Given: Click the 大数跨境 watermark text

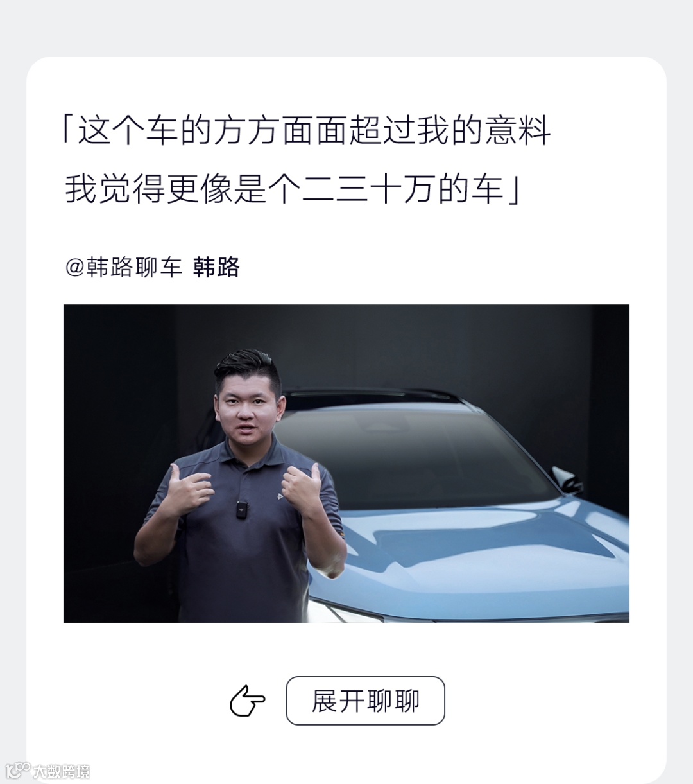Looking at the screenshot, I should point(62,771).
